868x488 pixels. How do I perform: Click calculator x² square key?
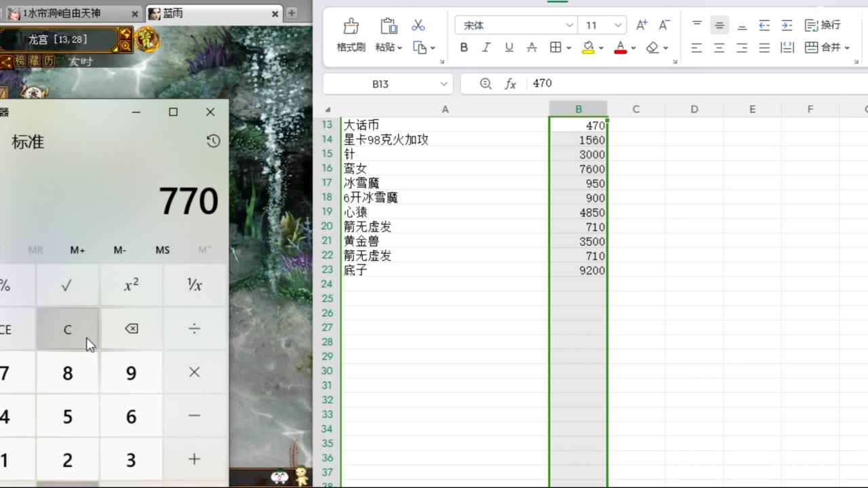click(x=131, y=285)
